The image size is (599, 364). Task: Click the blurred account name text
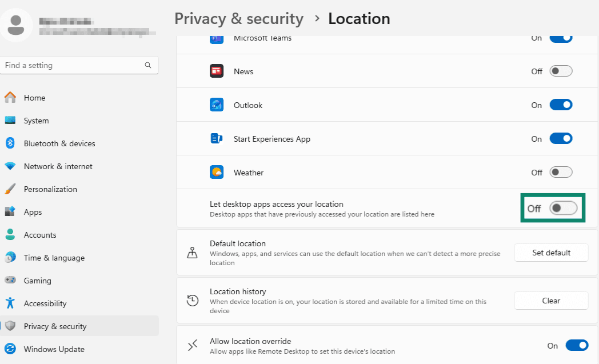(67, 21)
